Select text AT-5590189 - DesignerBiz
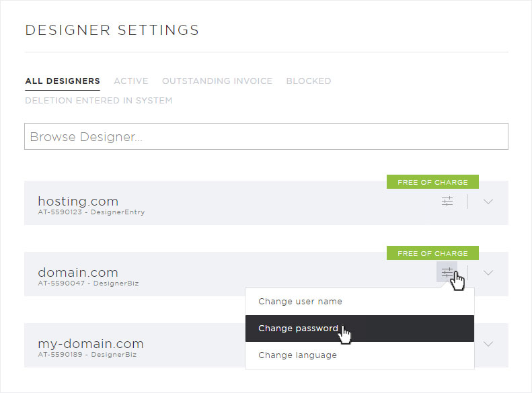Viewport: 532px width, 393px height. [x=87, y=355]
